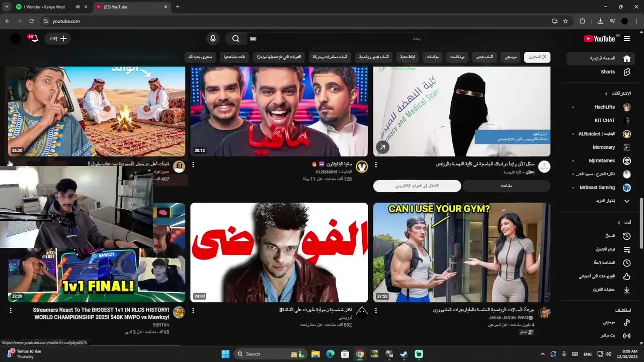Open a new browser tab
Image resolution: width=644 pixels, height=362 pixels.
click(x=178, y=7)
